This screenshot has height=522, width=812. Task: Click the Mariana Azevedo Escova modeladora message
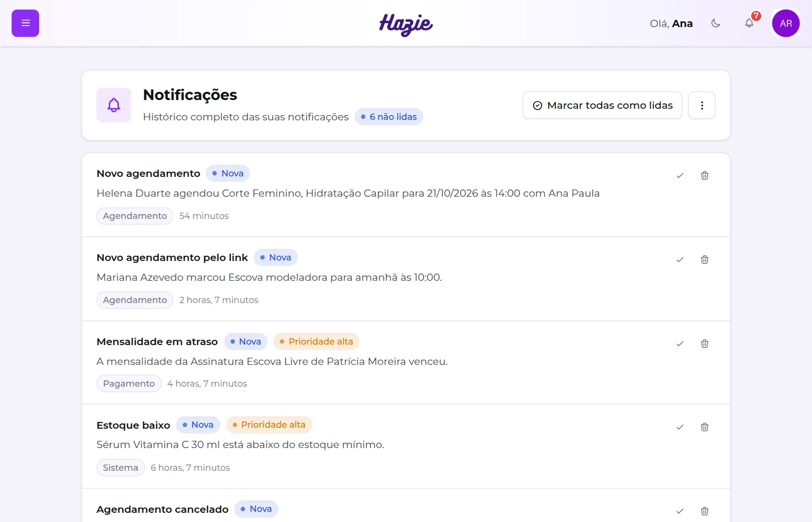[269, 277]
